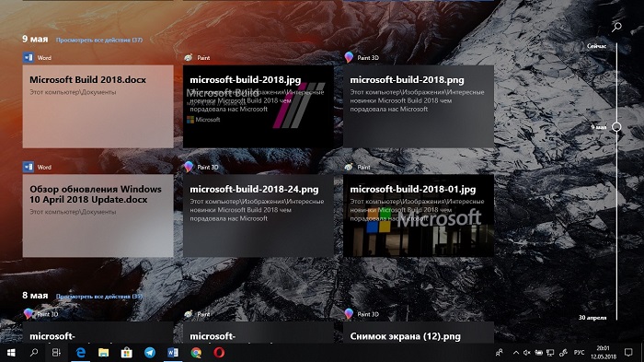Open the Start menu
This screenshot has height=362, width=644.
coord(11,353)
